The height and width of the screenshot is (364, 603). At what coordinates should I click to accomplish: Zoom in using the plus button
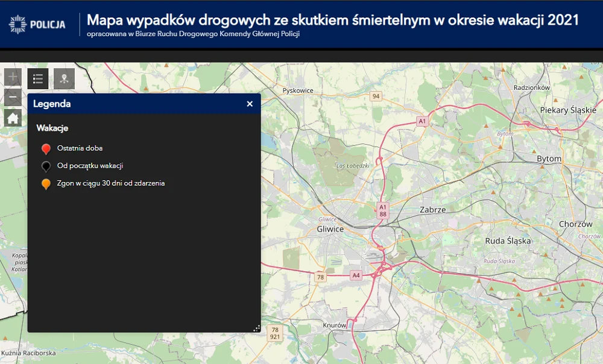tap(12, 77)
